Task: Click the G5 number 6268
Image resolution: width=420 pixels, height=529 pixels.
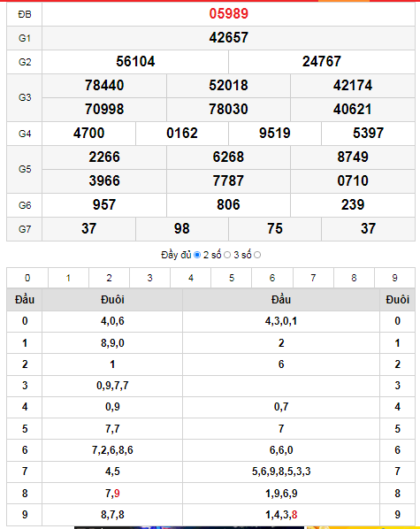Action: pyautogui.click(x=228, y=157)
